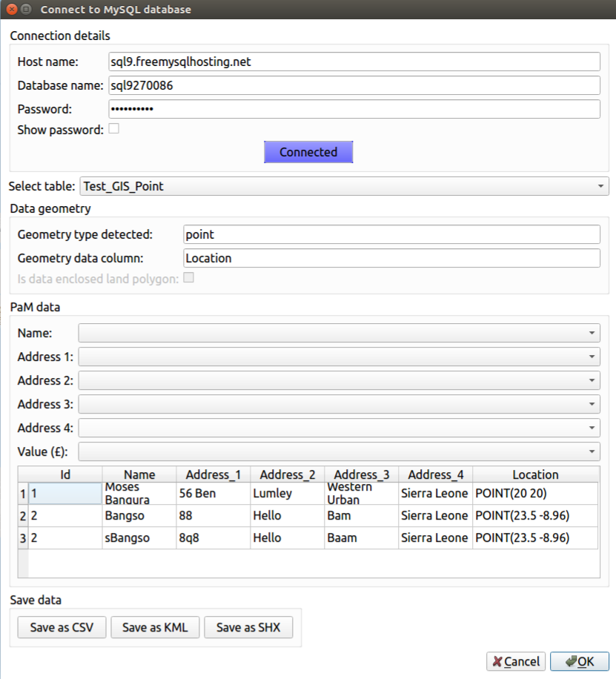This screenshot has height=679, width=616.
Task: Close the Connect to MySQL dialog window
Action: tap(12, 9)
